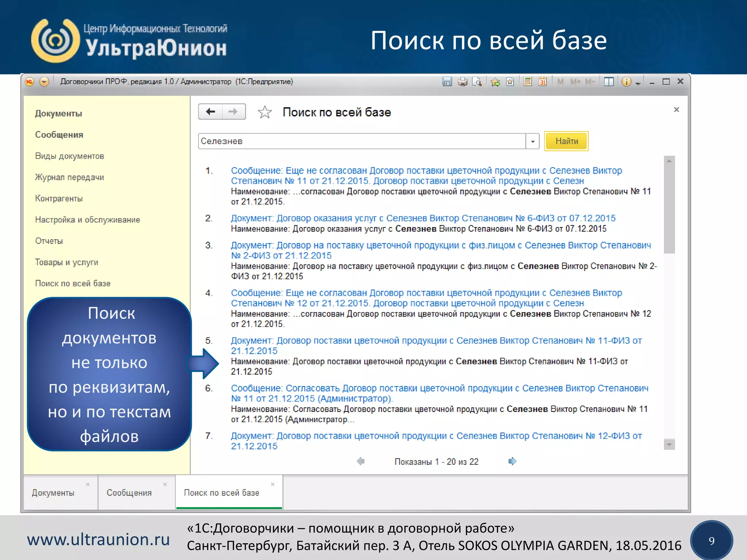This screenshot has width=747, height=560.
Task: Click the Save floppy disk icon
Action: [x=447, y=82]
